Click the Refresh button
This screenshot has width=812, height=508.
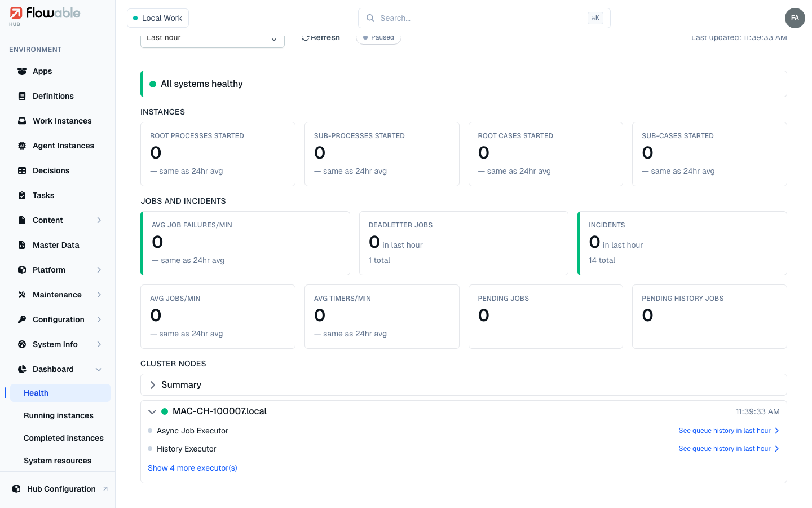tap(321, 38)
